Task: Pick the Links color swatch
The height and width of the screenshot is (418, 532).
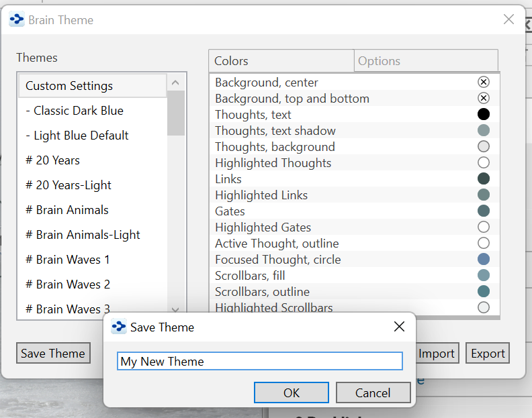Action: pos(483,178)
